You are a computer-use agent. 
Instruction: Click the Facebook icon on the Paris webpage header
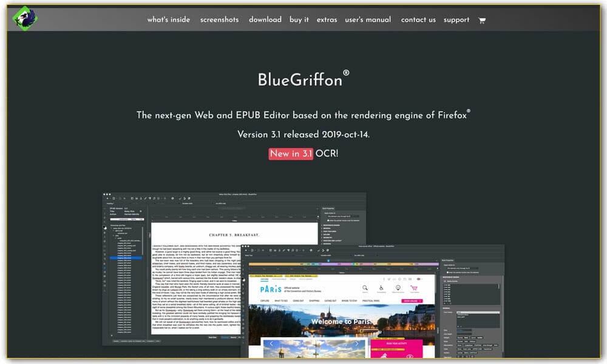coord(384,279)
